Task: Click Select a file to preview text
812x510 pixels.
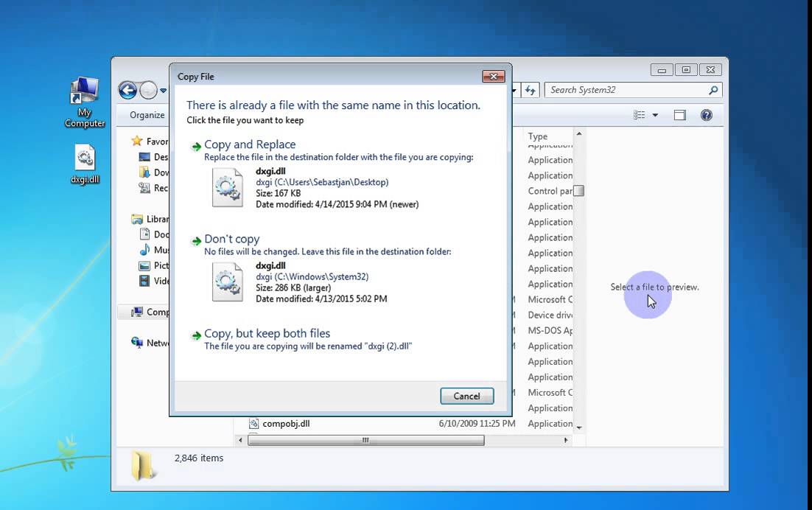Action: [x=654, y=287]
